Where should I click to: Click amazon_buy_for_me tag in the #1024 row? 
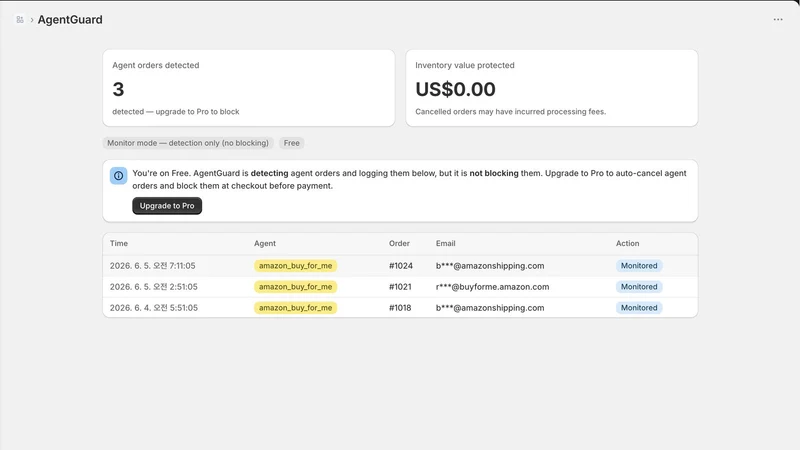[295, 266]
